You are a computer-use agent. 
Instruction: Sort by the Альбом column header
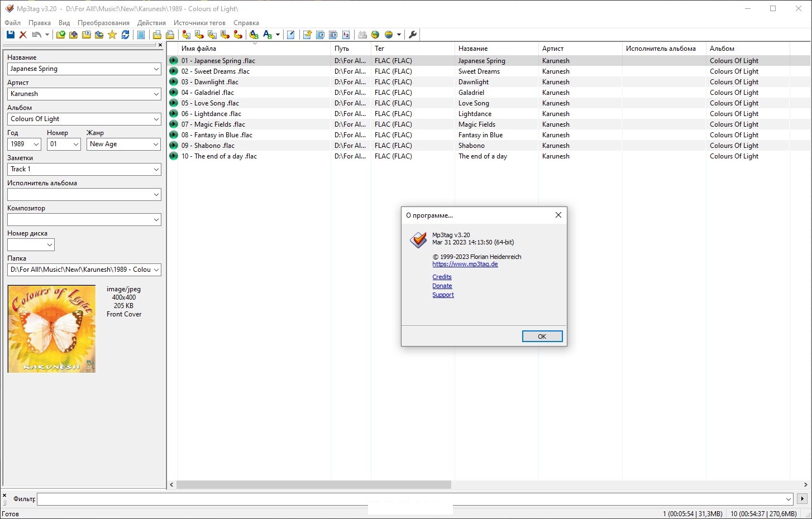pos(748,49)
